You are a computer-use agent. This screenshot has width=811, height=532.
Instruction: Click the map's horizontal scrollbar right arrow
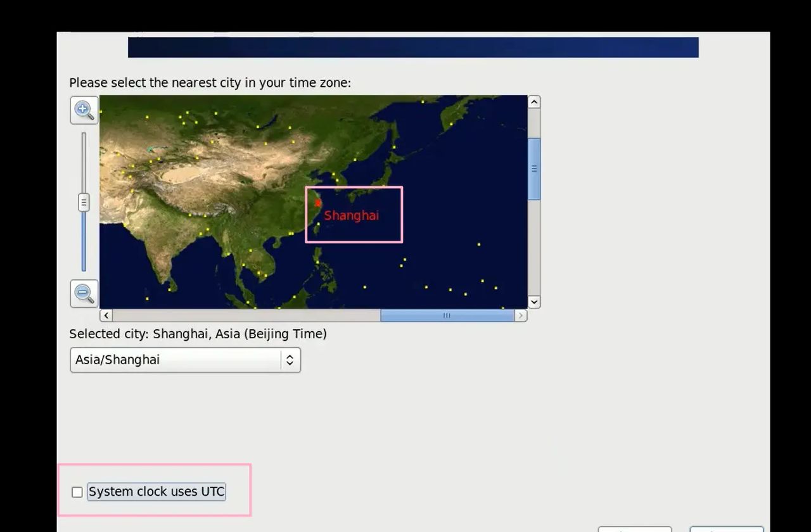521,315
